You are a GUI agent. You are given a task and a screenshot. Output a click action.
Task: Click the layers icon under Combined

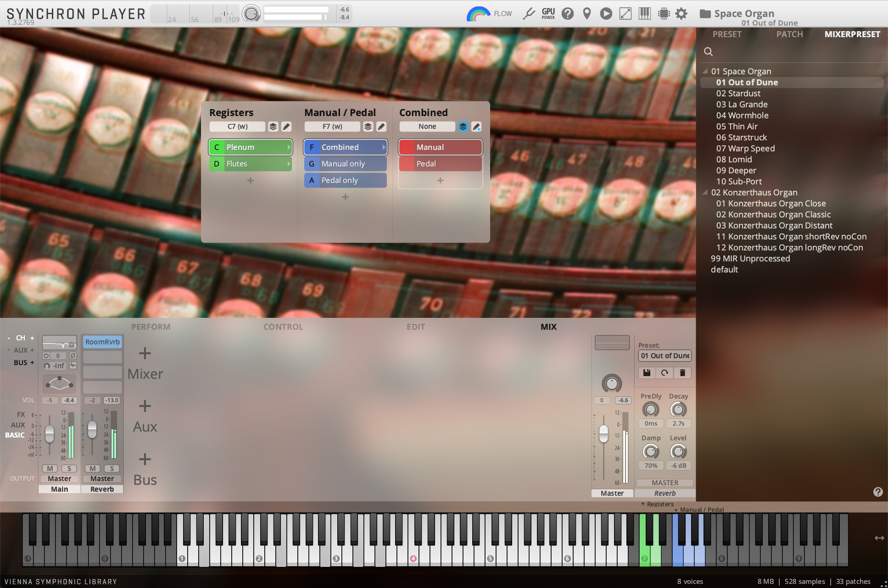pyautogui.click(x=463, y=127)
